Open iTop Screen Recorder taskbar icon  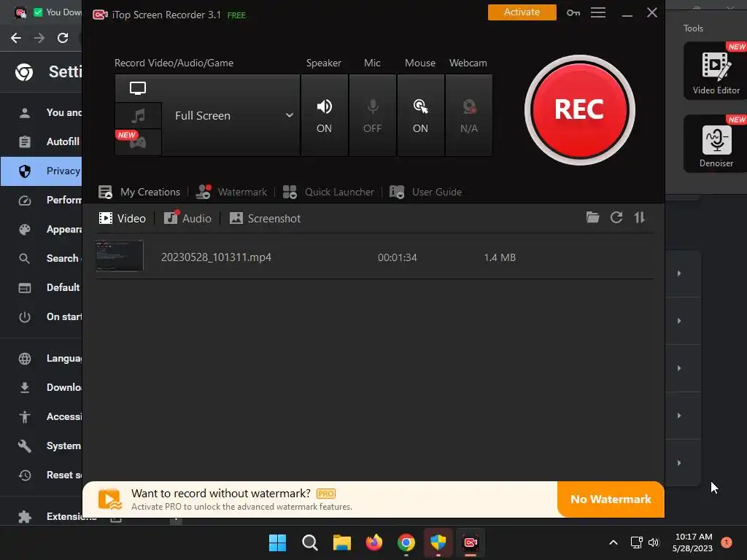471,542
